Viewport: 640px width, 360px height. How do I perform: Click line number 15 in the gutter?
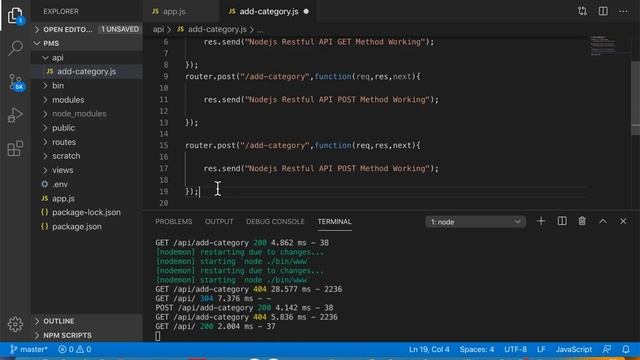164,146
